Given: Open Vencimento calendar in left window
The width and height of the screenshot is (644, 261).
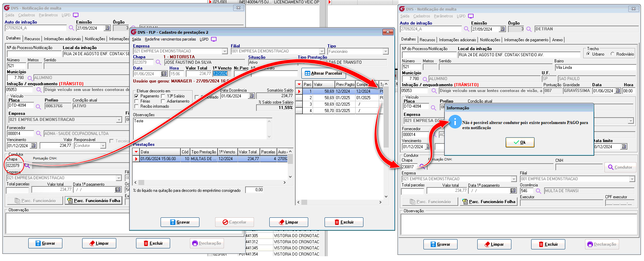Looking at the screenshot, I should 33,145.
